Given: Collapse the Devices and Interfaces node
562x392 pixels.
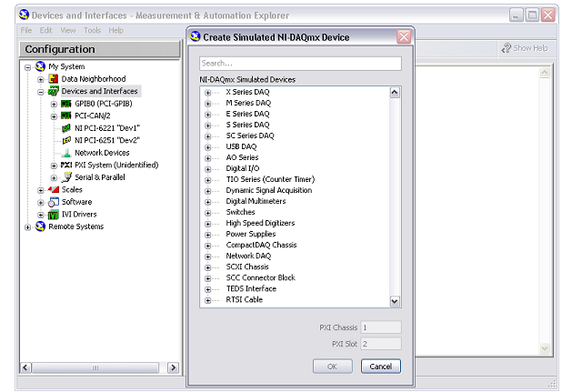Looking at the screenshot, I should (41, 92).
